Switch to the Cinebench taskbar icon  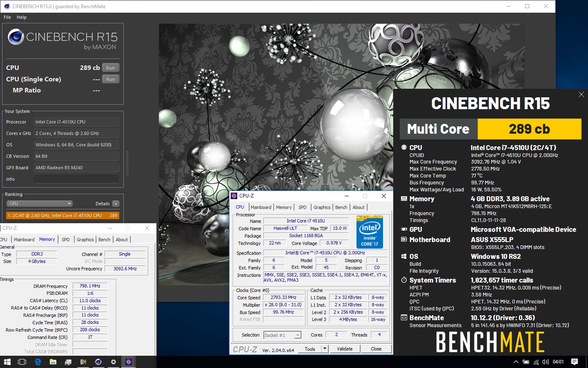(x=98, y=362)
